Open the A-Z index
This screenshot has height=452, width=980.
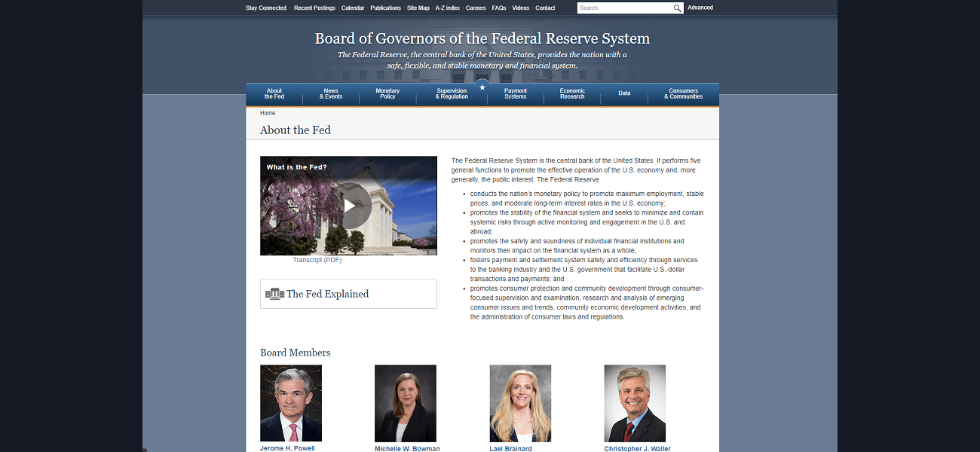448,8
